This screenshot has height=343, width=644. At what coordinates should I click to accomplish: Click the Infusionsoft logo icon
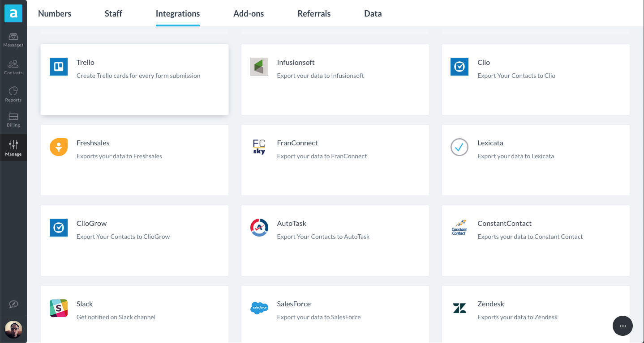coord(259,67)
